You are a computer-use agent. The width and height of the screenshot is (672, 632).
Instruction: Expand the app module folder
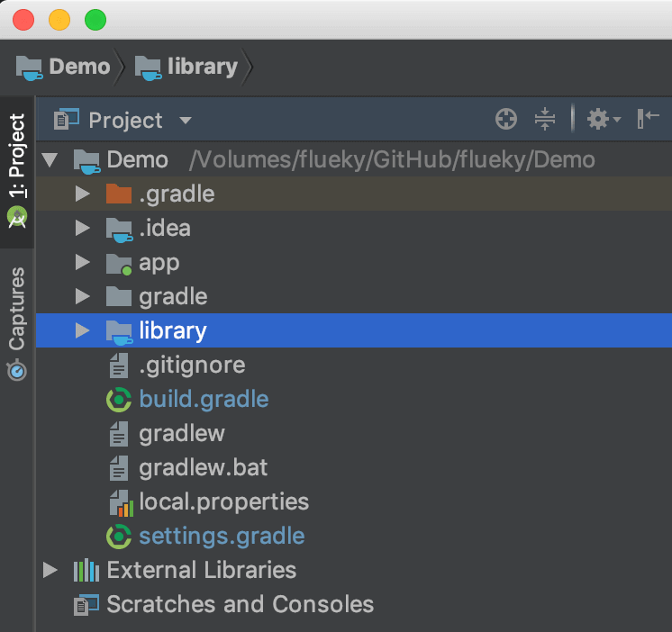tap(83, 263)
